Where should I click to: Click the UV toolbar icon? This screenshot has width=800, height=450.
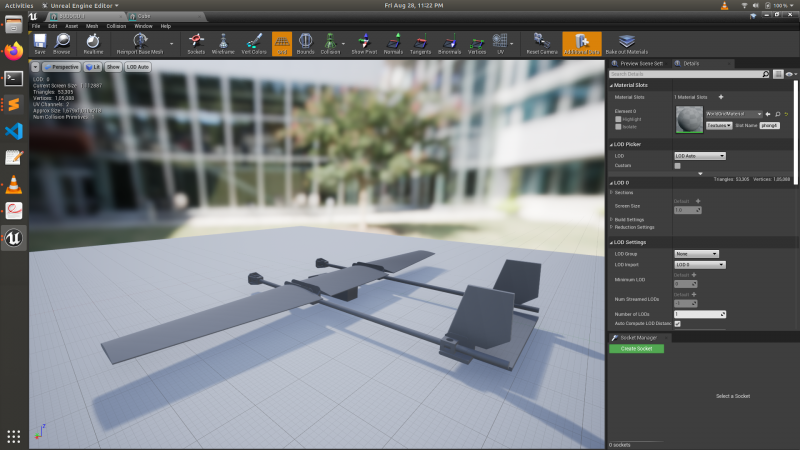click(x=500, y=43)
